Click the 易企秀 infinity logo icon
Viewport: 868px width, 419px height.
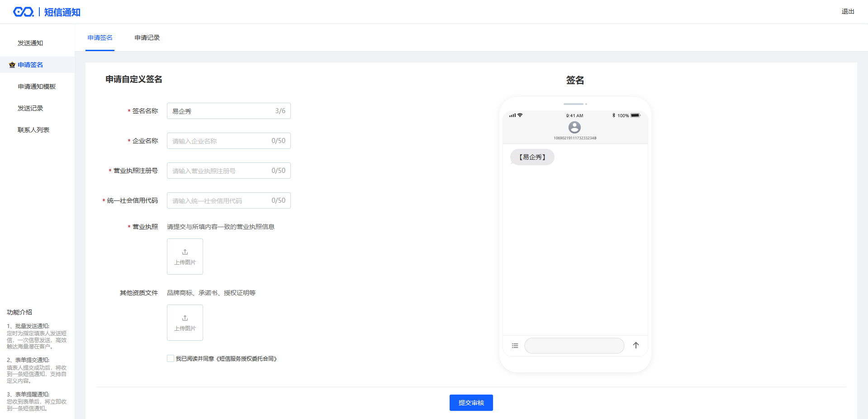[x=24, y=12]
